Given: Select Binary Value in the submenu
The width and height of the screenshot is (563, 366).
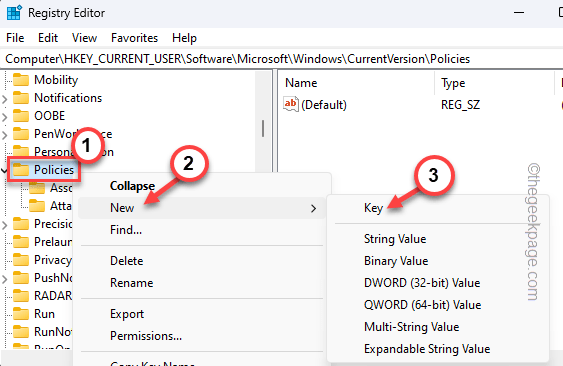Looking at the screenshot, I should (x=438, y=261).
